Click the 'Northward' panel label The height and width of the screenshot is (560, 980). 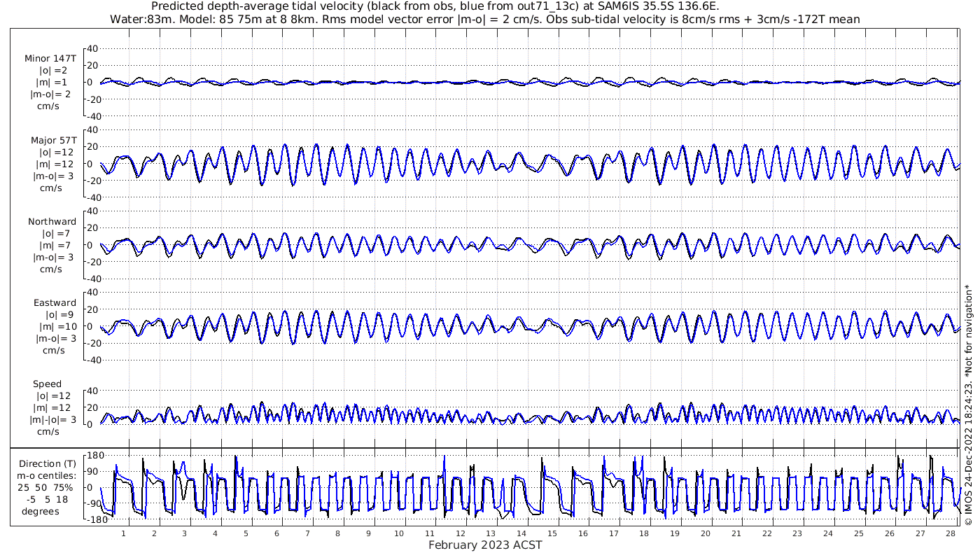[52, 221]
